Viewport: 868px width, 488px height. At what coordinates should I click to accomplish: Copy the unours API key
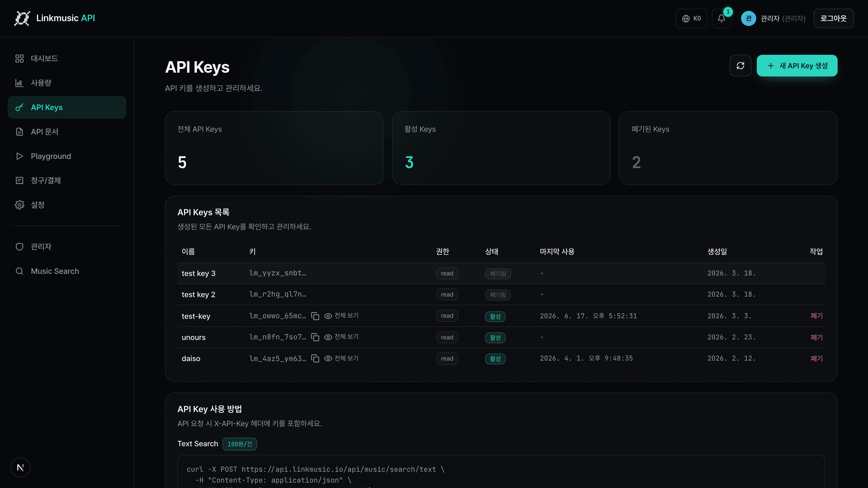315,337
